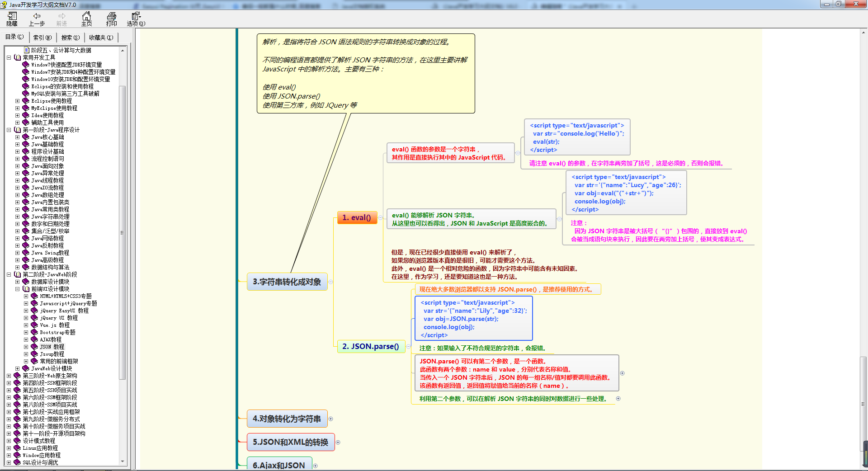Screen dimensions: 868x471
Task: Collapse the 常用开发工具 tree node
Action: click(9, 57)
